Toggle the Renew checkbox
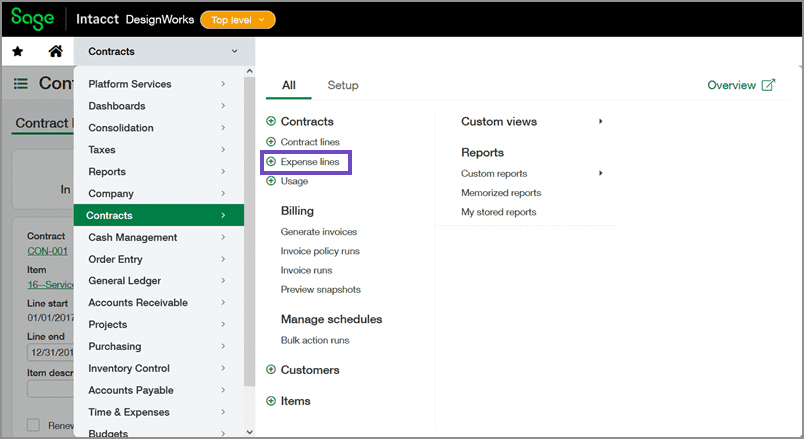 (33, 425)
